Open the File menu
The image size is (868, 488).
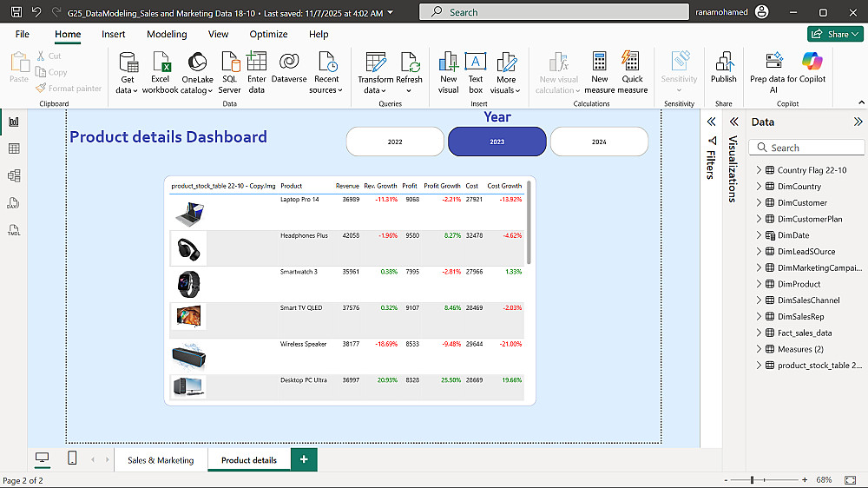[x=23, y=35]
